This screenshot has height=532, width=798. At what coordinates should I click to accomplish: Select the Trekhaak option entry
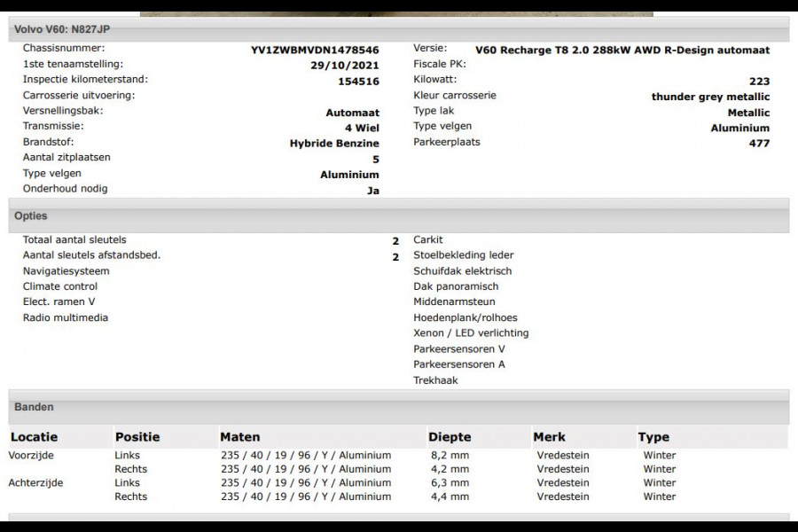(x=432, y=379)
